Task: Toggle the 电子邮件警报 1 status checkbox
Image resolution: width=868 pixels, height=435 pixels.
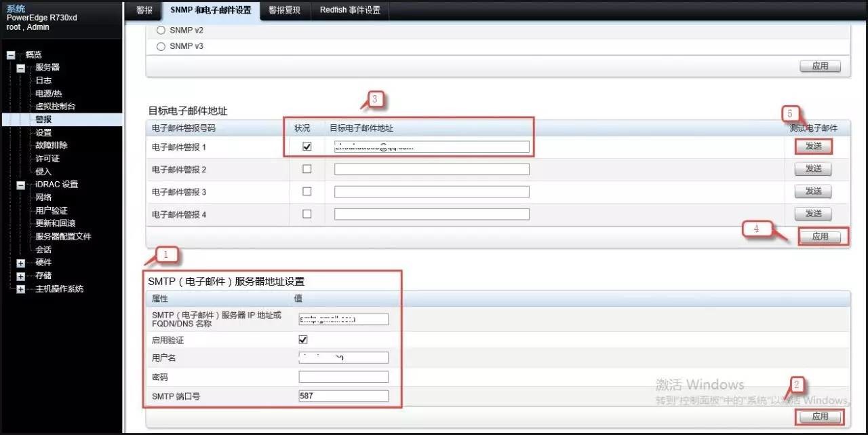Action: [307, 147]
